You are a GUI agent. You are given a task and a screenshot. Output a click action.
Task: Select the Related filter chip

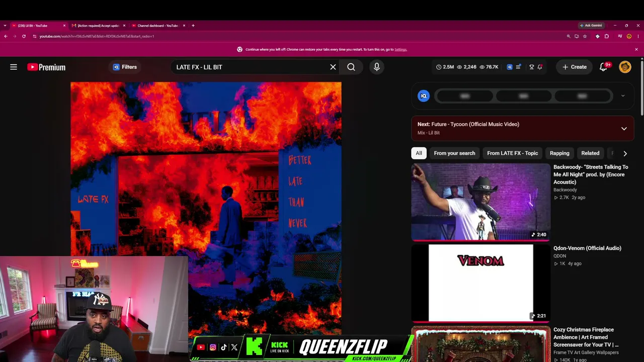590,153
